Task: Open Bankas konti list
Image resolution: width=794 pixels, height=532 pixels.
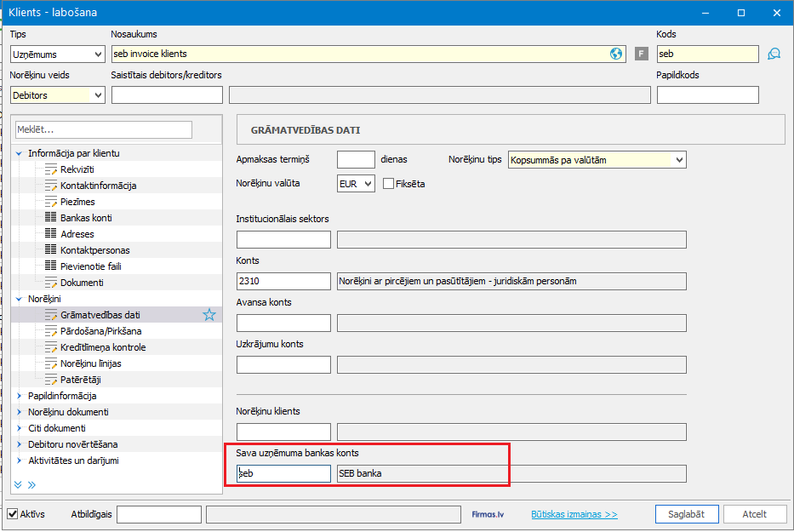Action: point(86,218)
